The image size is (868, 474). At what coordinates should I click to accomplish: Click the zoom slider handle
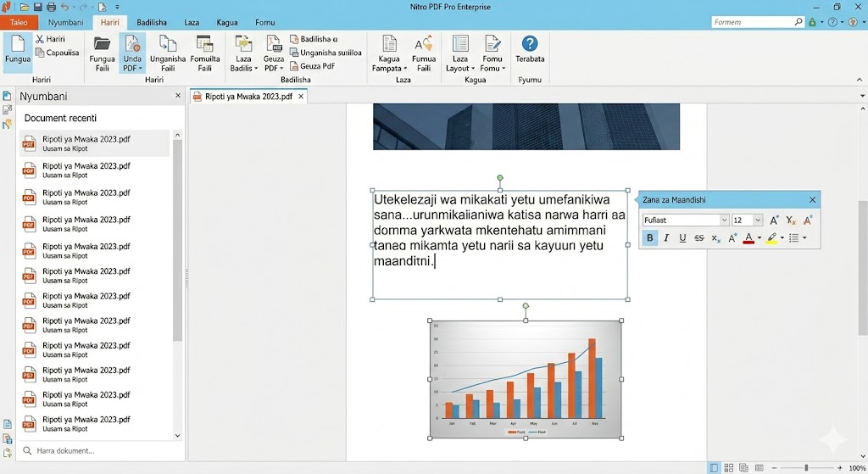[806, 468]
